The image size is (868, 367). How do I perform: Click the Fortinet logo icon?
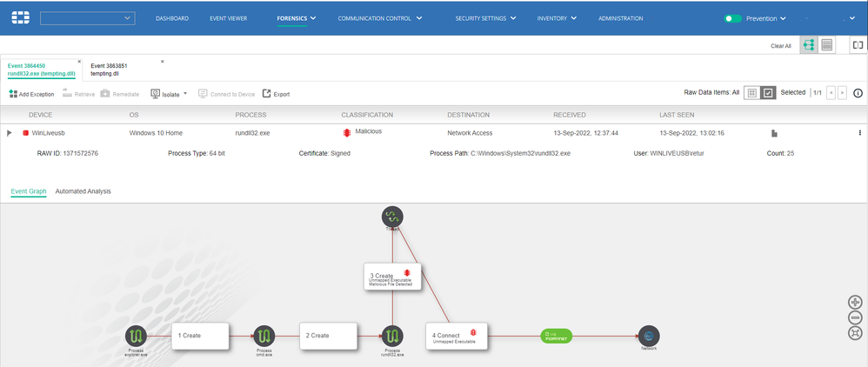pos(21,18)
